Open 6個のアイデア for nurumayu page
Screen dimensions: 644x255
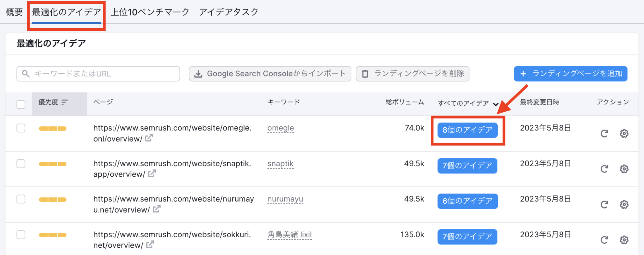[x=468, y=201]
